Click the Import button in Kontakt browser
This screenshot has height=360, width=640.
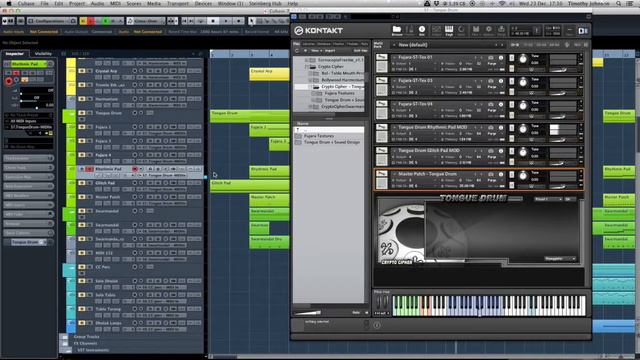click(330, 51)
